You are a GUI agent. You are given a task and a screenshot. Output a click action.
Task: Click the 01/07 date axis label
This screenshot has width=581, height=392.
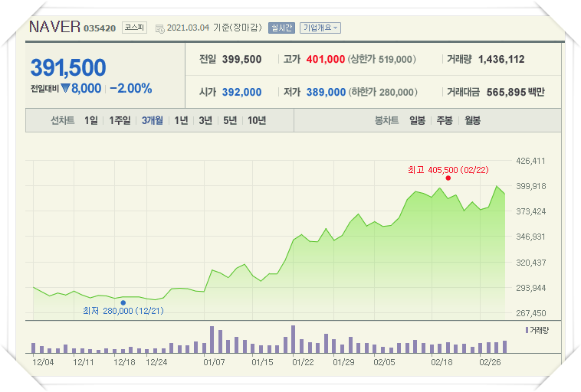(214, 362)
